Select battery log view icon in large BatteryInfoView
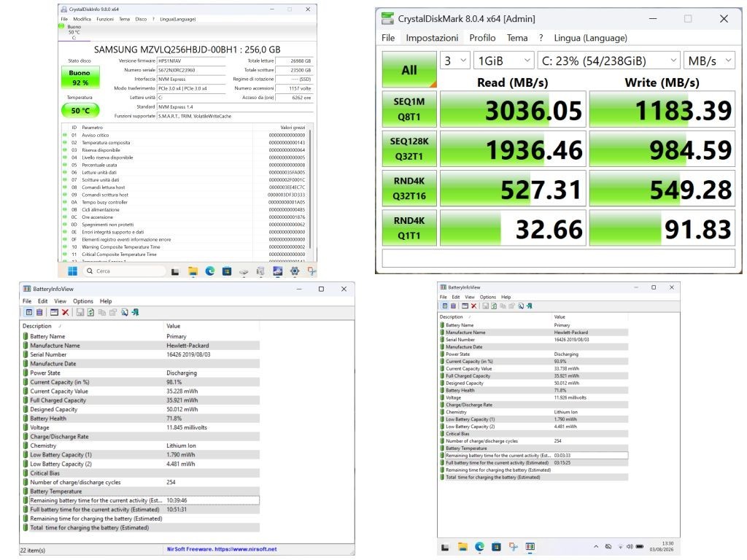Viewport: 747px width, 560px height. coord(39,312)
